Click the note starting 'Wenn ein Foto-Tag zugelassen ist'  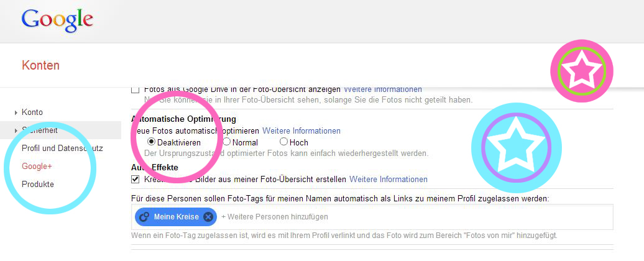point(344,236)
